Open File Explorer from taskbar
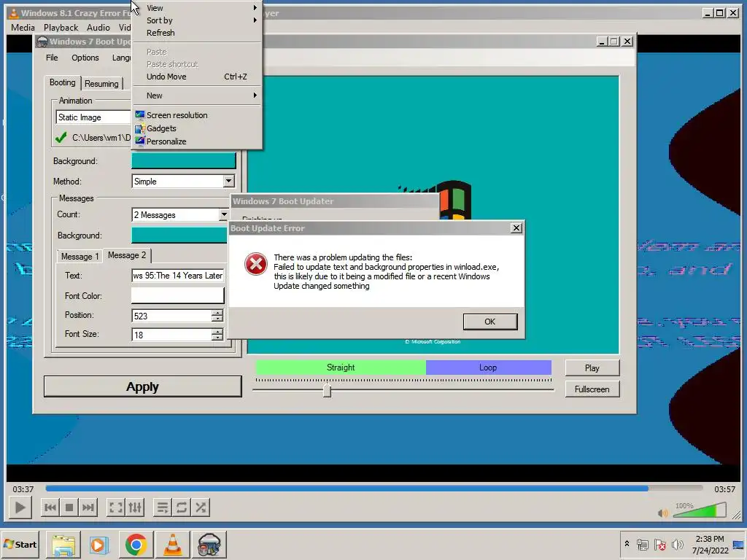 (63, 545)
